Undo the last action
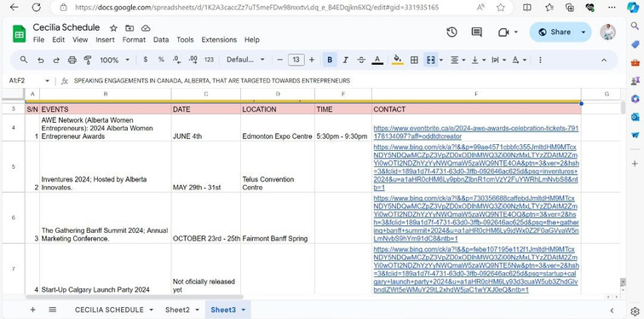This screenshot has height=319, width=644. (40, 60)
